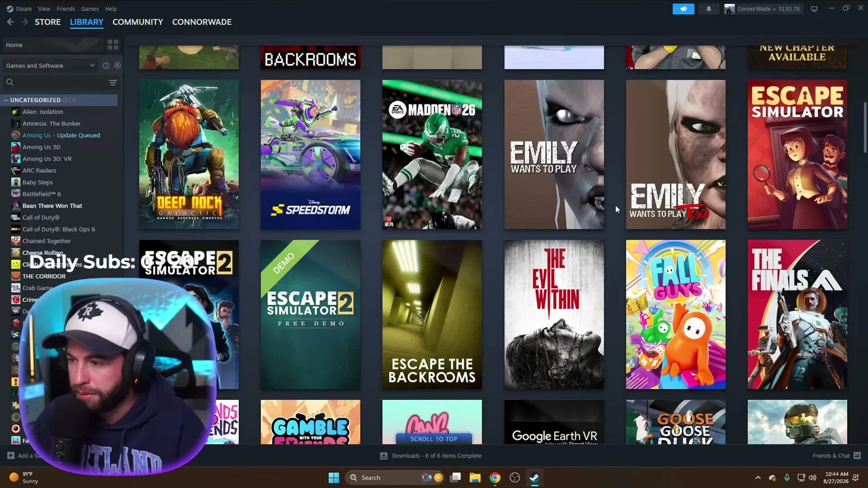Open the Friends & Chat icon
The width and height of the screenshot is (868, 488).
click(857, 455)
